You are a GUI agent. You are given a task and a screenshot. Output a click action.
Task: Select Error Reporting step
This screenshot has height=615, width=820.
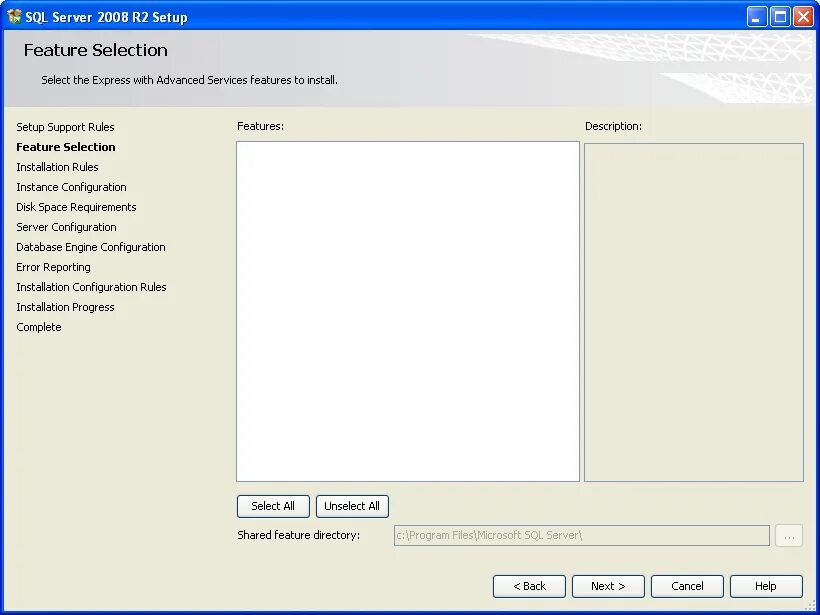pyautogui.click(x=53, y=267)
